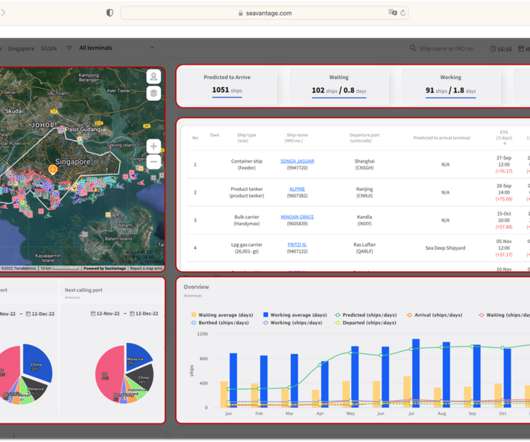The image size is (530, 442).
Task: Click the Ship name column header
Action: 297,138
